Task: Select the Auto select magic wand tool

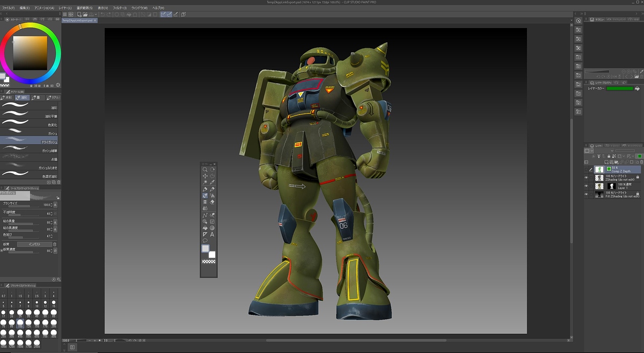Action: (x=205, y=183)
